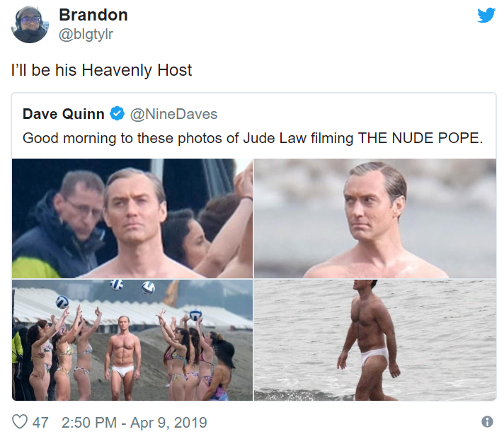The height and width of the screenshot is (439, 504).
Task: Open the 47 likes count
Action: (40, 422)
